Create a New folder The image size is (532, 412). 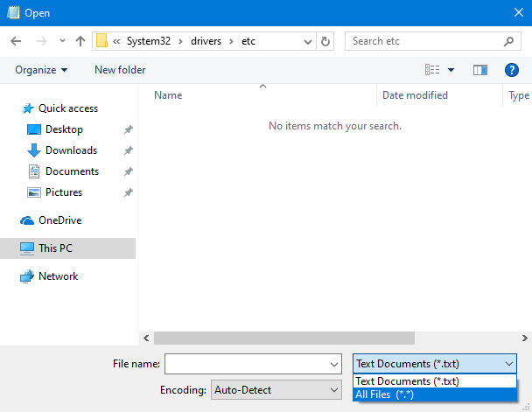click(x=120, y=70)
